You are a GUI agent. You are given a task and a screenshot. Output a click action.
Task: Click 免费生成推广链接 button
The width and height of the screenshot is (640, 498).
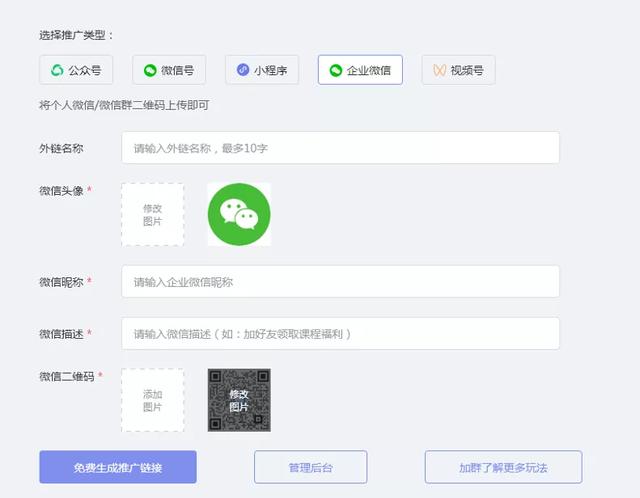pyautogui.click(x=118, y=467)
